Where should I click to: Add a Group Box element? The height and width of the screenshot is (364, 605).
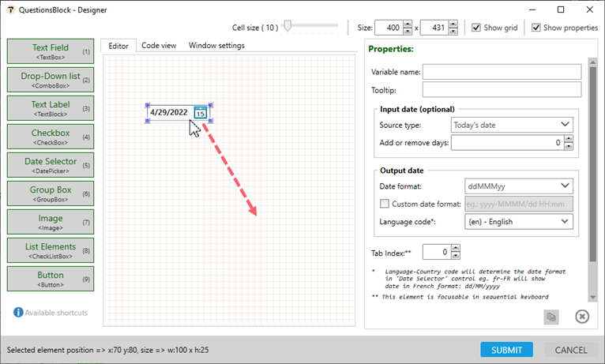pyautogui.click(x=51, y=193)
